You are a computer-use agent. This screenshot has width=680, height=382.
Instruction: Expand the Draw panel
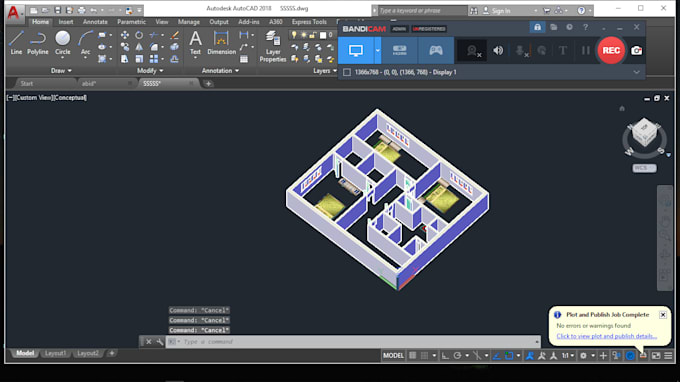tap(61, 71)
